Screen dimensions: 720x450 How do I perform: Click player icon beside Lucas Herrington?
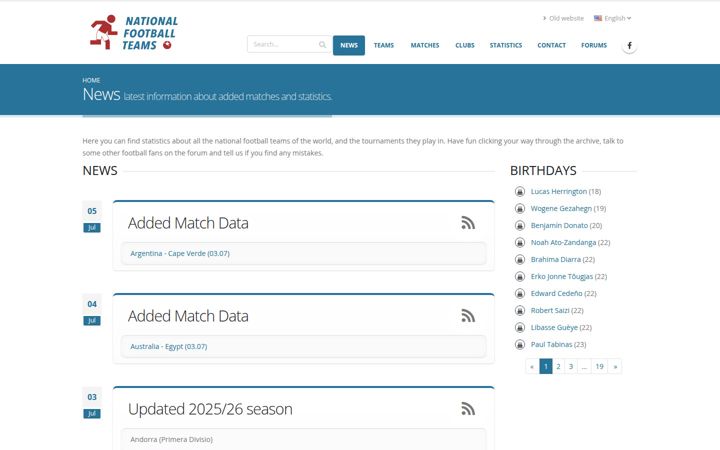(520, 191)
